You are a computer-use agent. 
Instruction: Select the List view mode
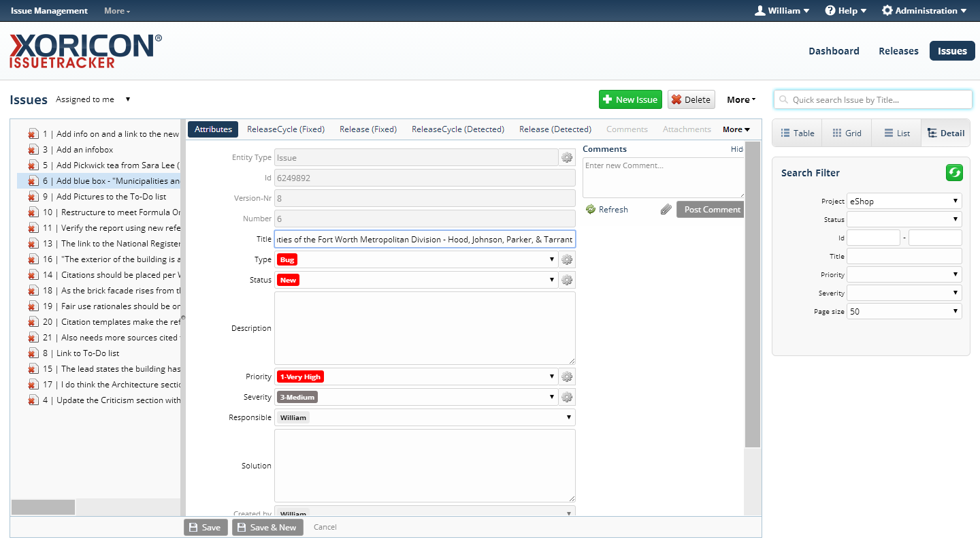click(896, 133)
